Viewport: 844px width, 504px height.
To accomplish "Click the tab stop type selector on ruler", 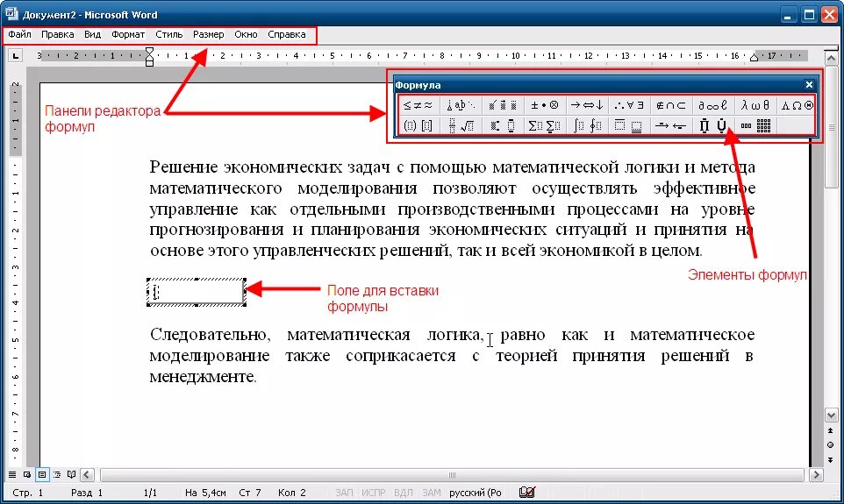I will [15, 55].
